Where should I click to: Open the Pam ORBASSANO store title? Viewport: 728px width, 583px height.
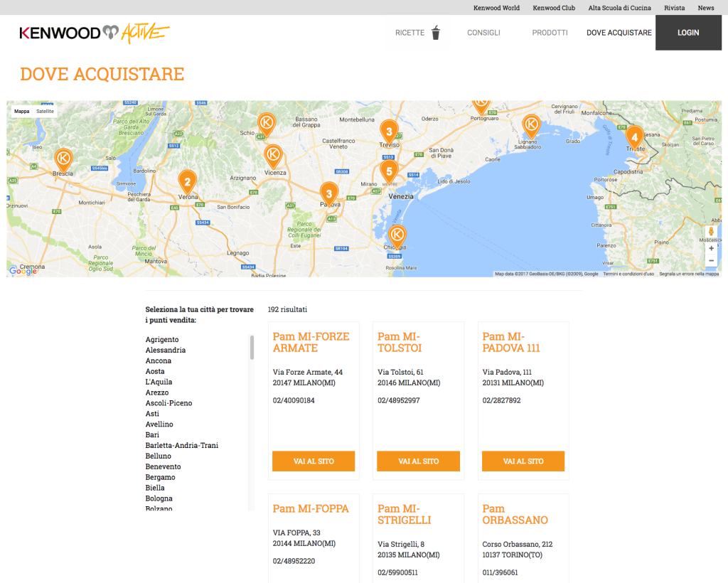click(515, 514)
